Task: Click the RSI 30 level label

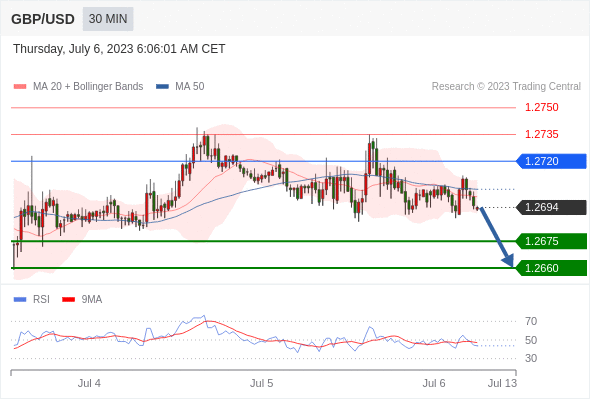Action: point(531,358)
